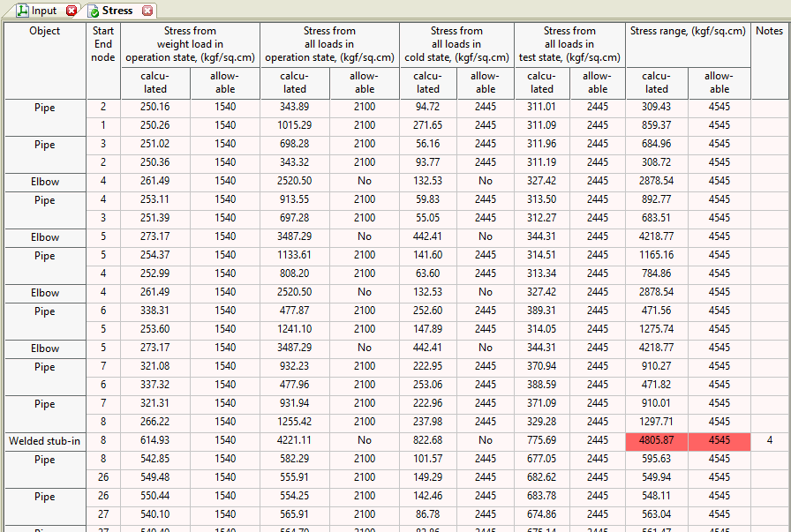The width and height of the screenshot is (791, 532).
Task: Close the Input tab with red X
Action: 72,11
